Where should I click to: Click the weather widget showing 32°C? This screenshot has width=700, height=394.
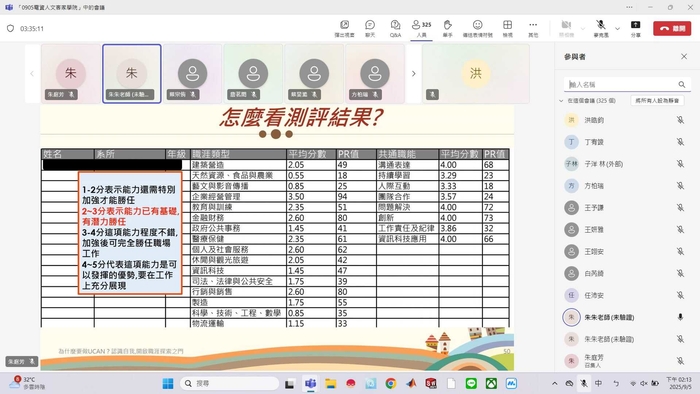[26, 383]
